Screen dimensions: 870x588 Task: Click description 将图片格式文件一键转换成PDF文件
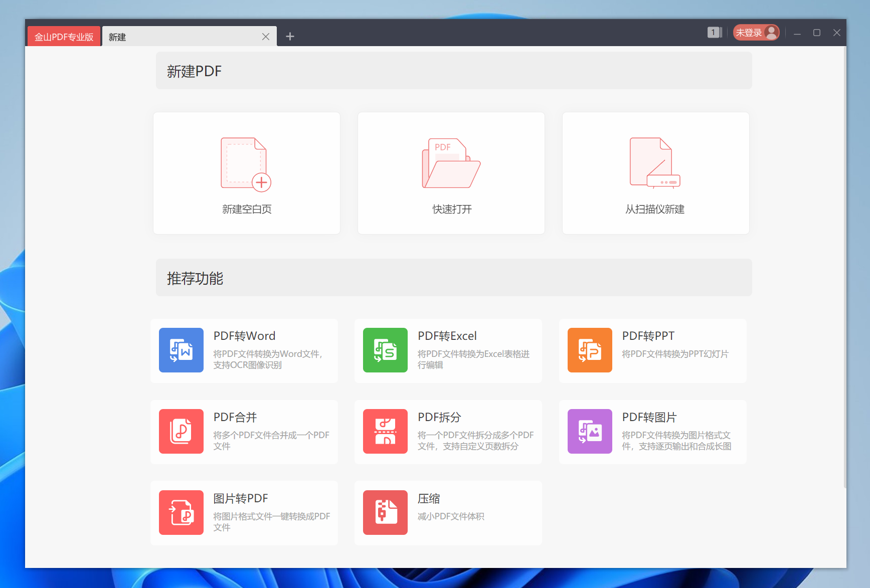(272, 522)
